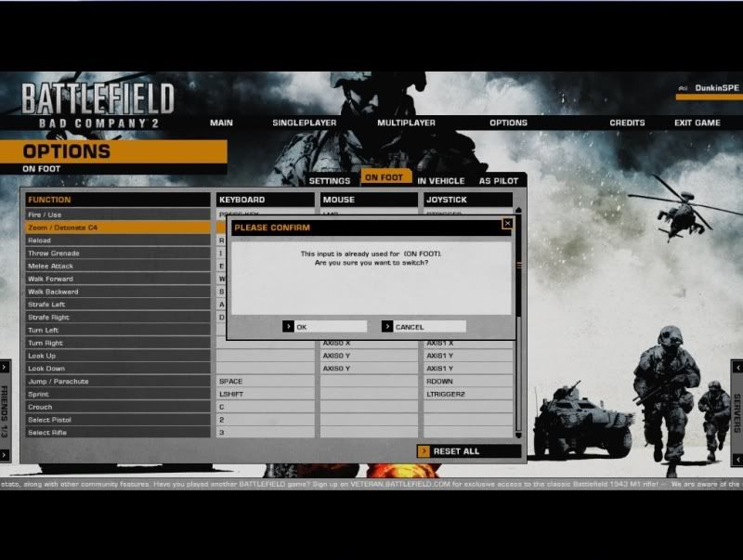Click the arrow above the Friends label
The image size is (743, 560).
click(x=5, y=366)
